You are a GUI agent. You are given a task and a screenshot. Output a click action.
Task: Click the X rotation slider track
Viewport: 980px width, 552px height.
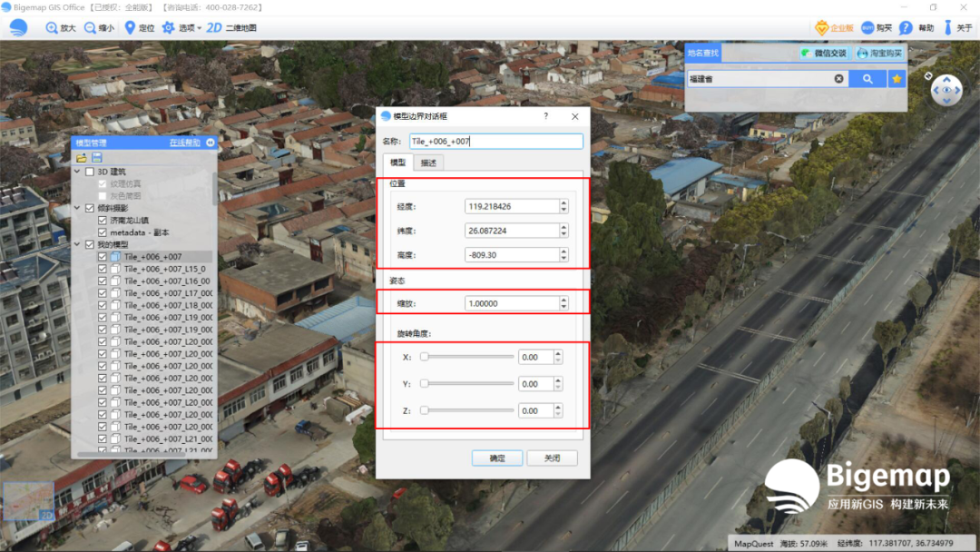pyautogui.click(x=467, y=357)
